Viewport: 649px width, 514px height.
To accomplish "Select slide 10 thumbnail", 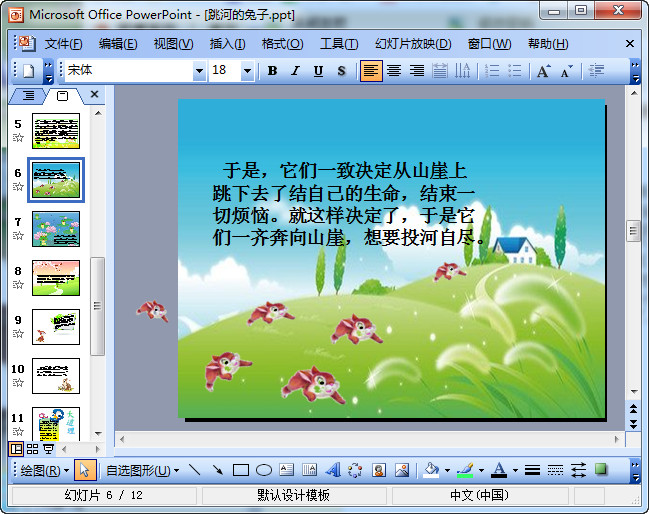I will click(56, 376).
